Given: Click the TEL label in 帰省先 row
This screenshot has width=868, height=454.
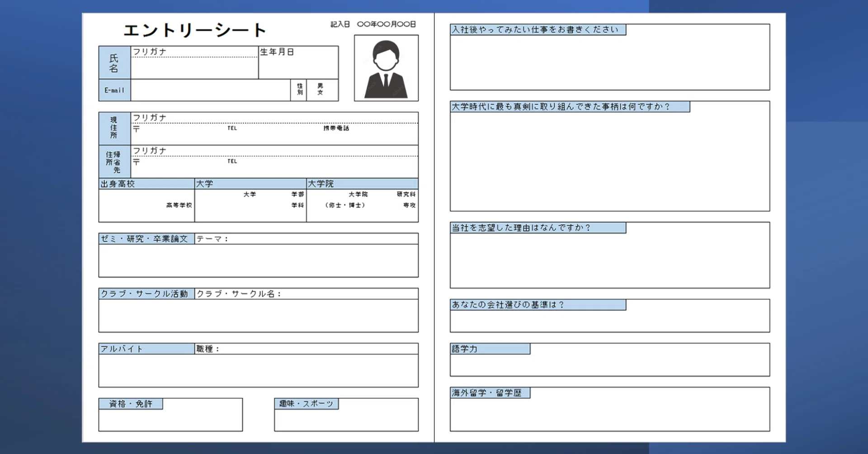Looking at the screenshot, I should 232,161.
